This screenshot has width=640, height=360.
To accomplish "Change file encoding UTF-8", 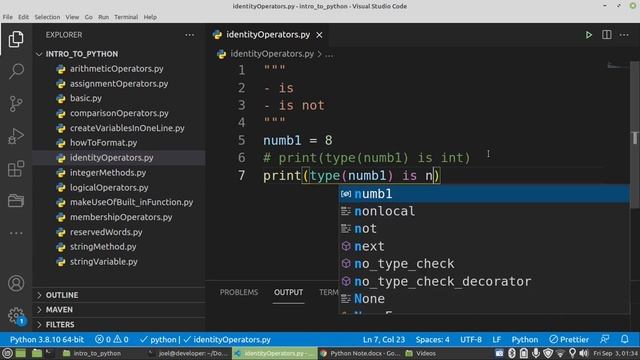I will [x=471, y=339].
